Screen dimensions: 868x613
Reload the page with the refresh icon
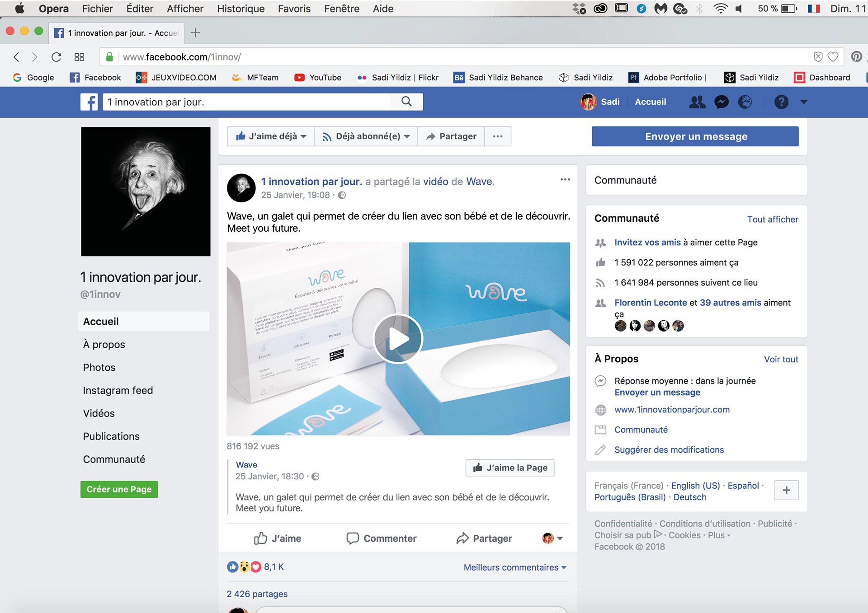(x=56, y=57)
